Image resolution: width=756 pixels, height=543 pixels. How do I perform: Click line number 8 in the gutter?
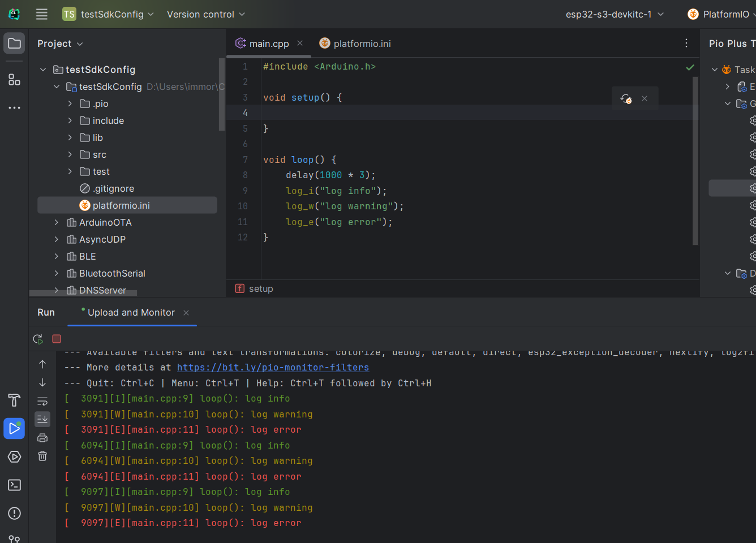point(245,175)
